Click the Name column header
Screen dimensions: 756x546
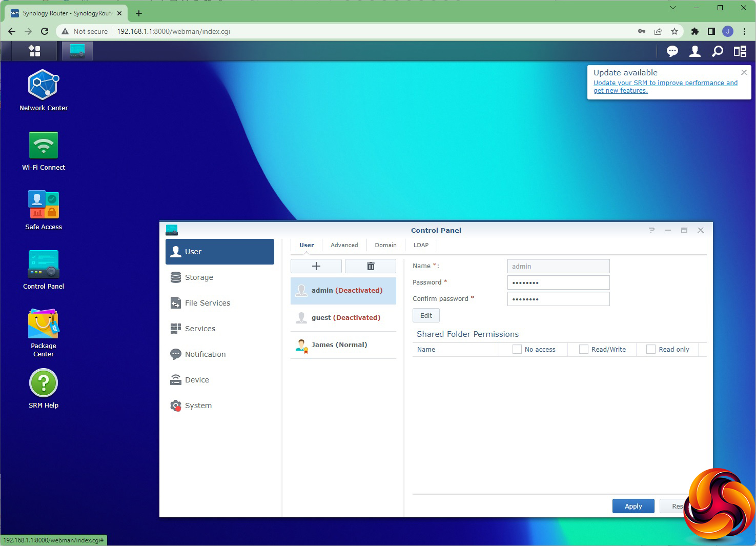pos(456,349)
